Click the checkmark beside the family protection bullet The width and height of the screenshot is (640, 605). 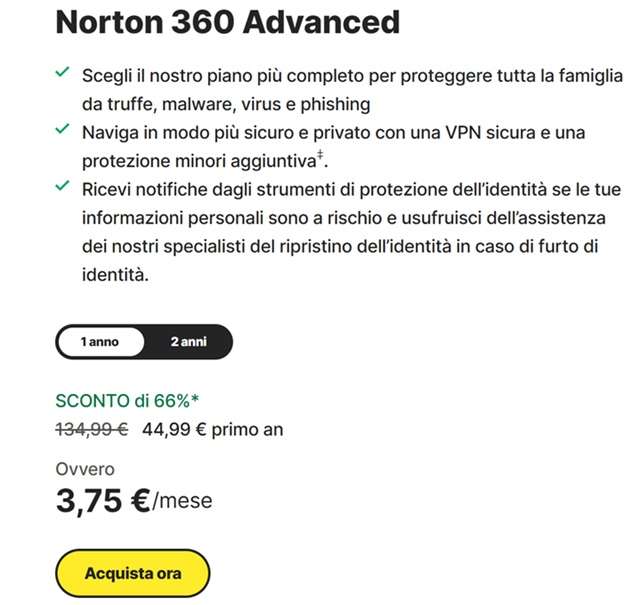click(x=62, y=73)
